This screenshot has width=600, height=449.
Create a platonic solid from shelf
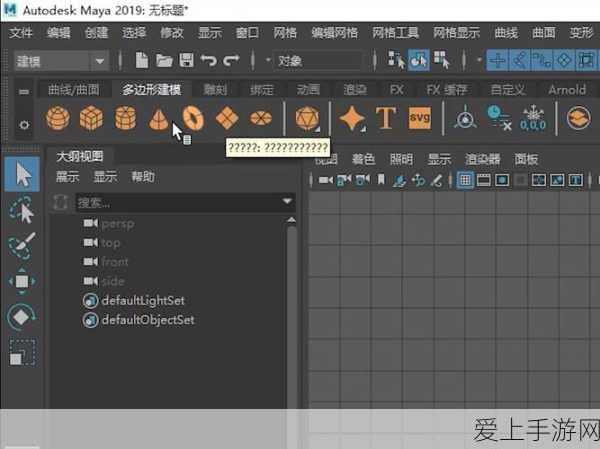click(307, 118)
